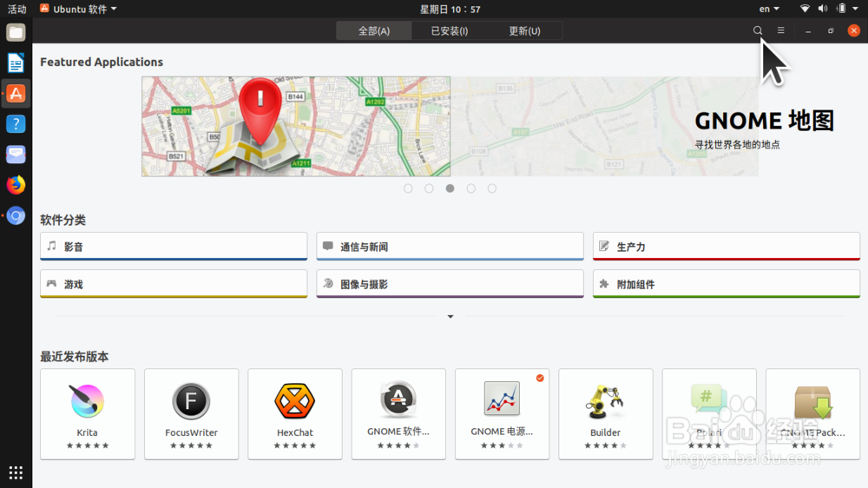Click the Ubuntu Software dock icon

tap(16, 94)
